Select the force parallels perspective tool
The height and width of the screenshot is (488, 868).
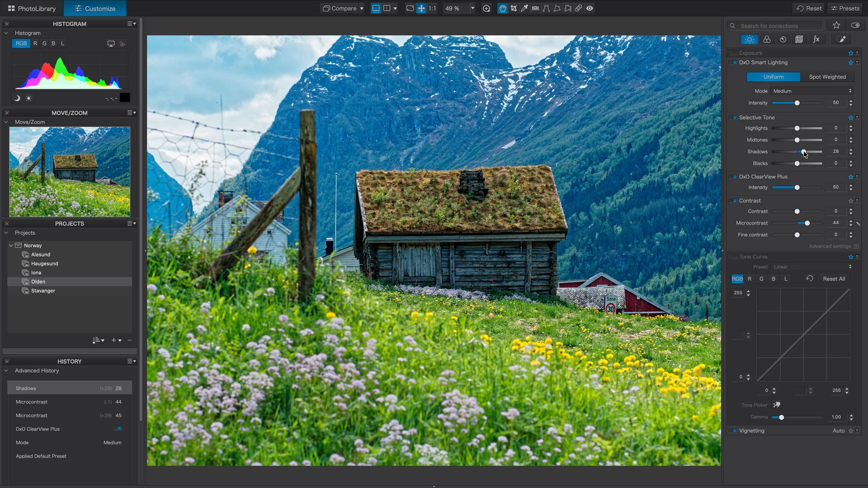[546, 8]
